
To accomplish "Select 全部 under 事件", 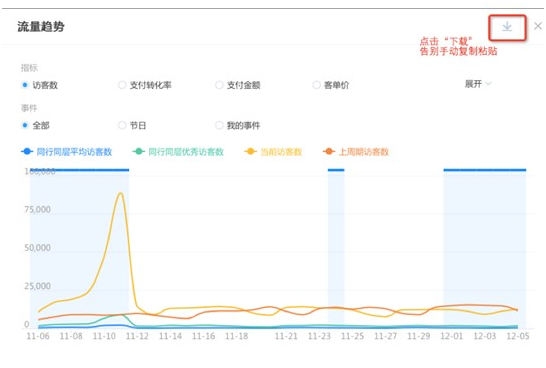I will (x=25, y=125).
